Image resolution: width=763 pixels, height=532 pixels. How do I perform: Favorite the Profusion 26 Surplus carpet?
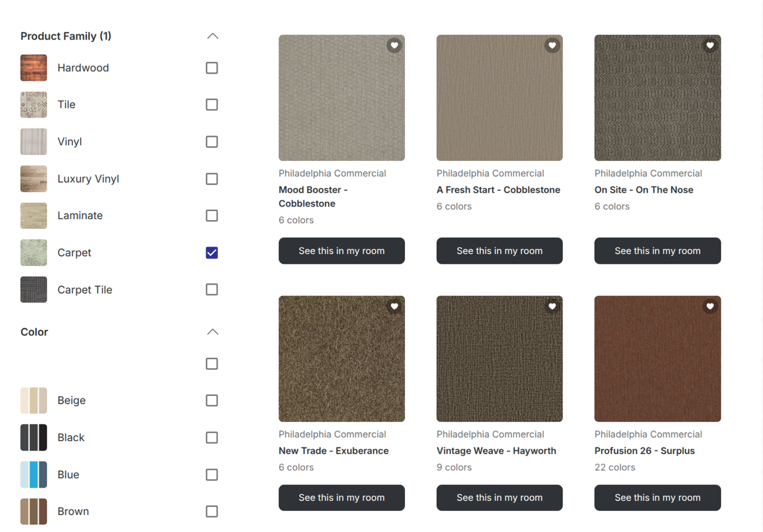click(710, 306)
